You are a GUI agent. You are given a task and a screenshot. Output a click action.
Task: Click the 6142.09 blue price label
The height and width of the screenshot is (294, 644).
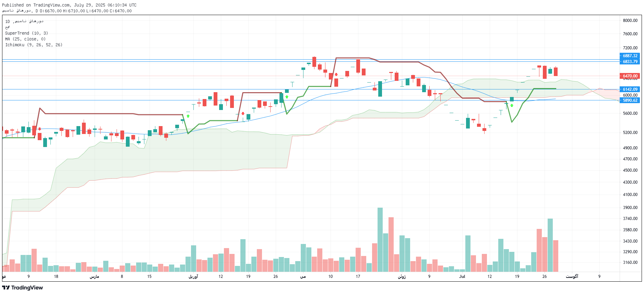(630, 89)
